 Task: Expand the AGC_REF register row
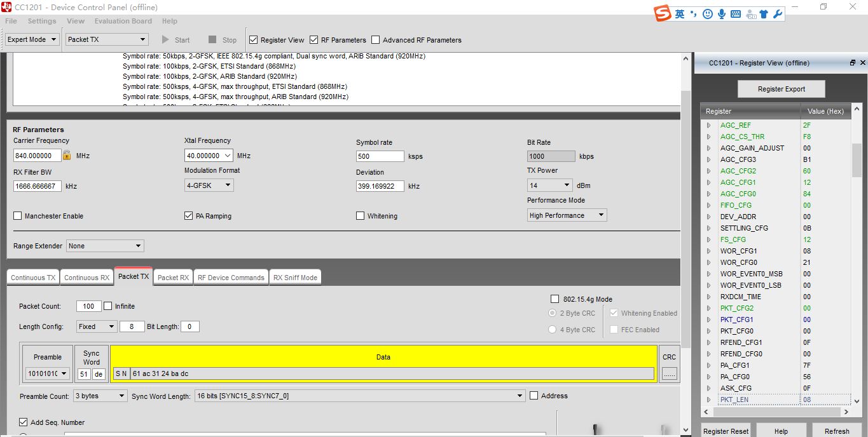pos(709,125)
